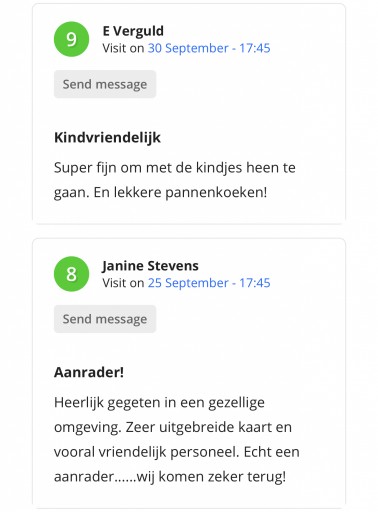Click the Kindvriendelijk review title
This screenshot has height=512, width=378.
tap(107, 137)
